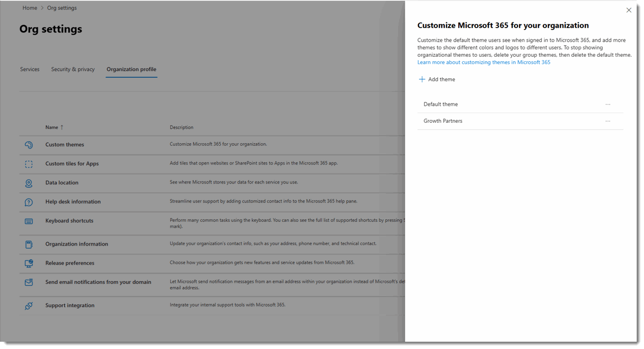
Task: Sort by Name column arrow
Action: 62,127
